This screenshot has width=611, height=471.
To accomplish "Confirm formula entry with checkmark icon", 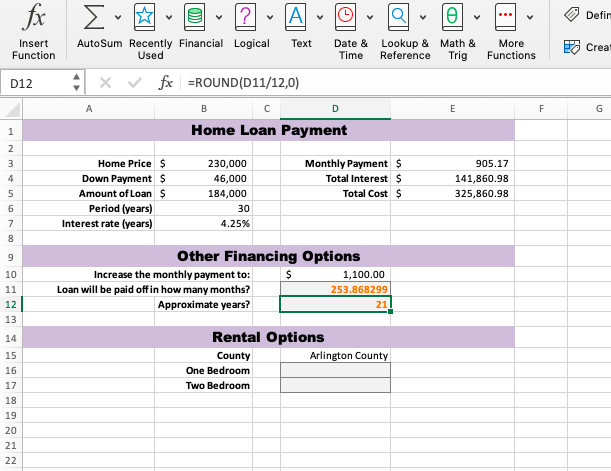I will (135, 83).
